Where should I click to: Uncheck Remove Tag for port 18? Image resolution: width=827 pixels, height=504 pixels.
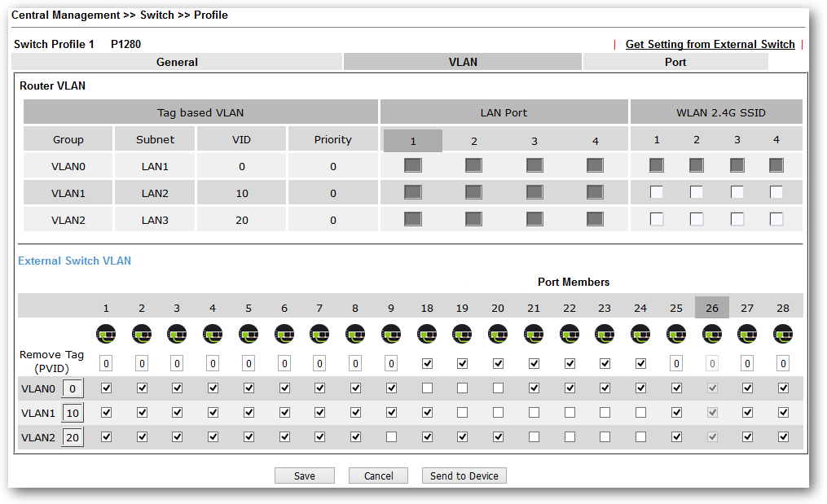[427, 363]
